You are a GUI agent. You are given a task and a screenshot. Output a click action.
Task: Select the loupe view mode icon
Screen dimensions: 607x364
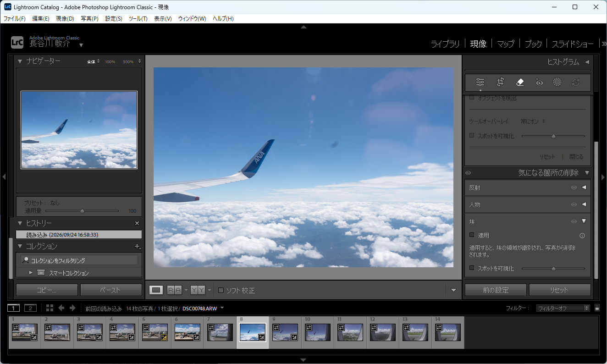(x=156, y=290)
